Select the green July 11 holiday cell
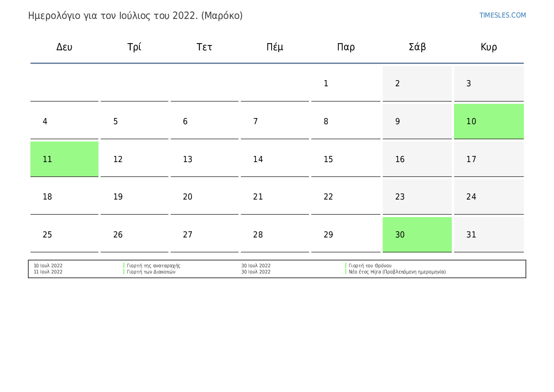The height and width of the screenshot is (392, 554). click(64, 159)
